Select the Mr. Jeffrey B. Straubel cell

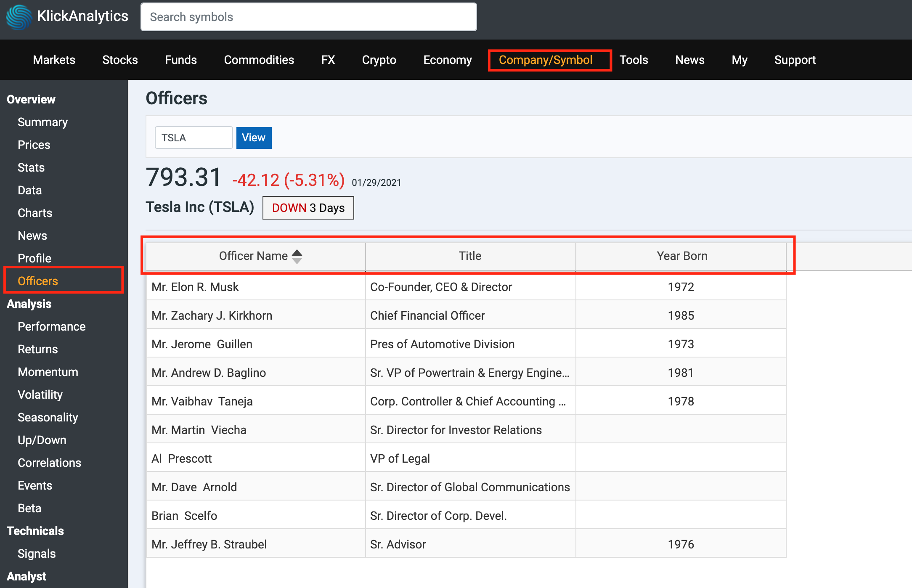pos(256,544)
